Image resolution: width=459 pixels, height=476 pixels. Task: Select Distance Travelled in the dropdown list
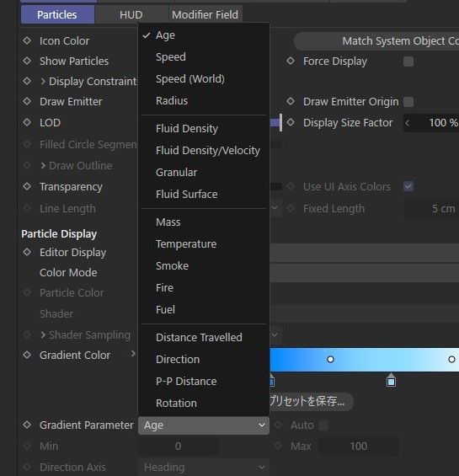(199, 337)
